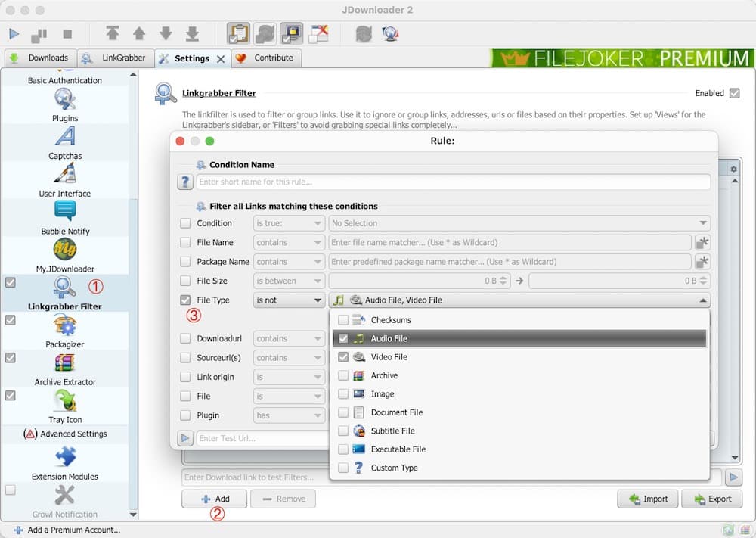This screenshot has width=756, height=538.
Task: Click the regex asterisk button for Package Name
Action: (702, 262)
